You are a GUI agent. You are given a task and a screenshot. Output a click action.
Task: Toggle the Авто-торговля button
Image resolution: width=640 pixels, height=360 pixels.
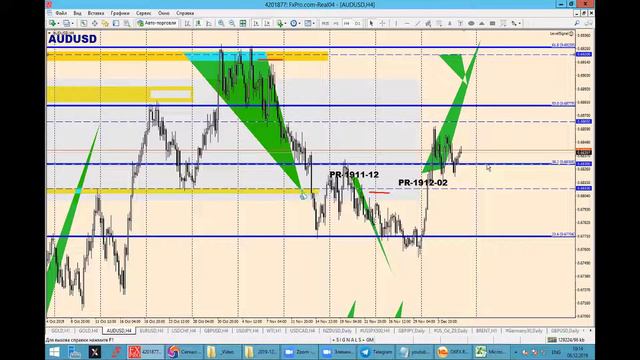(x=157, y=23)
